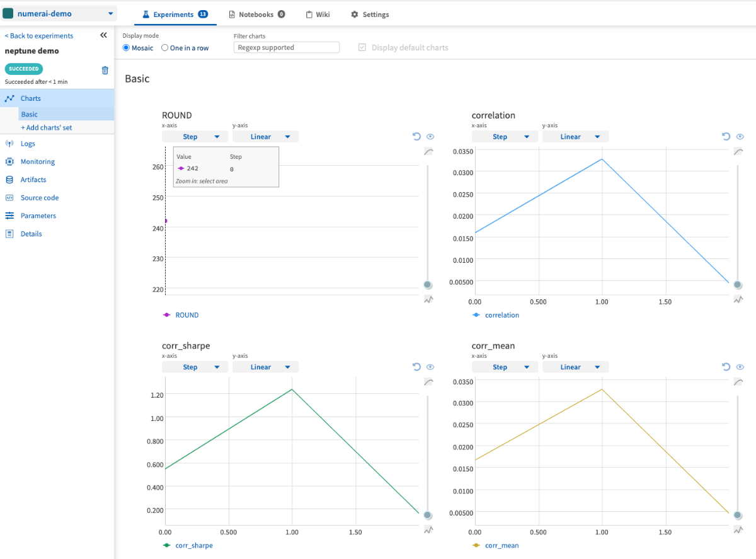Image resolution: width=756 pixels, height=559 pixels.
Task: Click jagged line icon below ROUND slider
Action: [428, 299]
